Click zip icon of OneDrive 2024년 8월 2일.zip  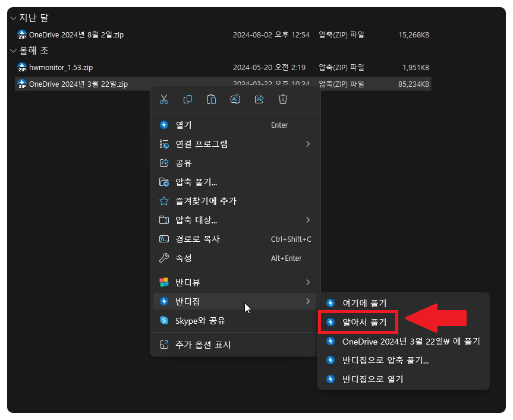point(22,34)
